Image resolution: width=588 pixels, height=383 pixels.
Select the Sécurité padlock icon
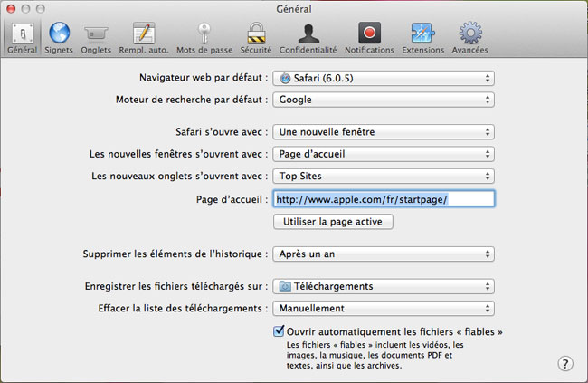[x=256, y=38]
